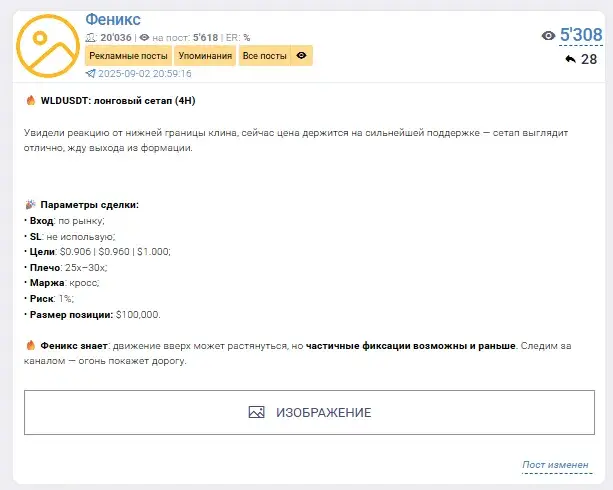Click the text Параметры сделки:
This screenshot has width=613, height=490.
click(90, 205)
